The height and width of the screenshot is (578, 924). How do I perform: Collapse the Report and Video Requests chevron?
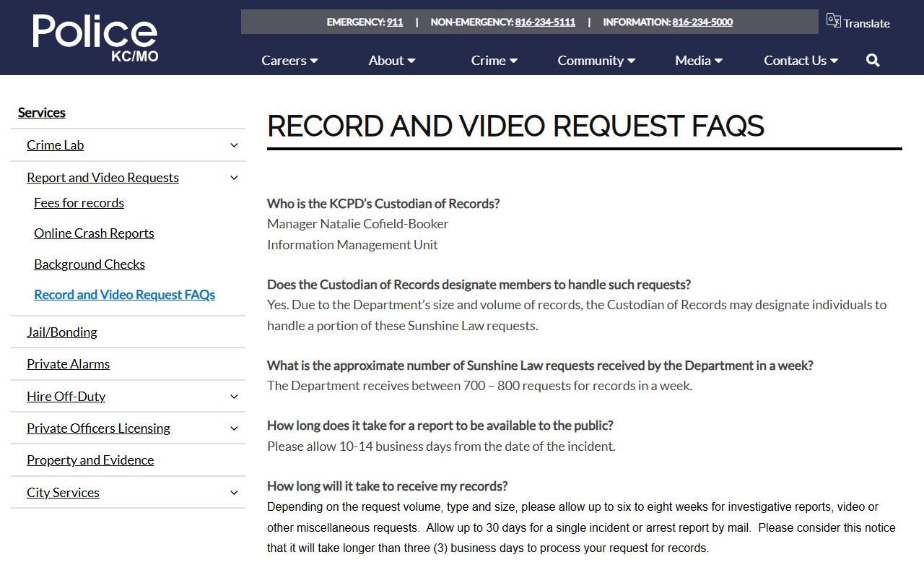pos(234,178)
